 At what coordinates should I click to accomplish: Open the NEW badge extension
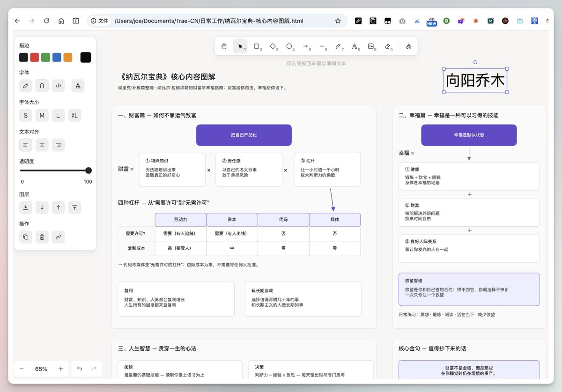coord(431,22)
